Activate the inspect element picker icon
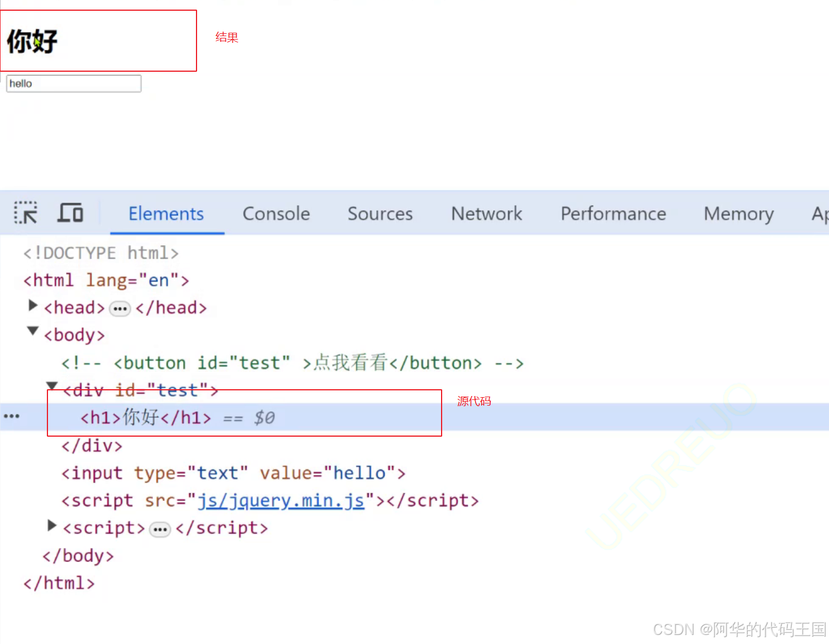Image resolution: width=829 pixels, height=644 pixels. click(x=25, y=213)
